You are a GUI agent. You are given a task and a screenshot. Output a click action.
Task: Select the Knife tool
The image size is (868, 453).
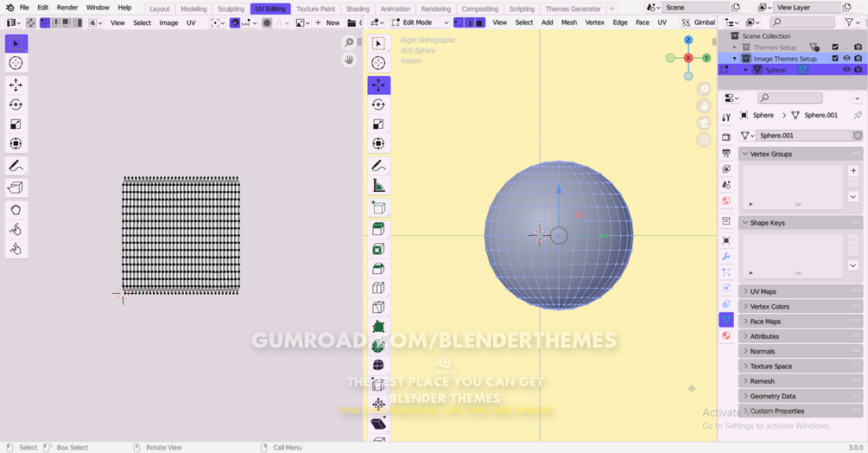tap(378, 308)
